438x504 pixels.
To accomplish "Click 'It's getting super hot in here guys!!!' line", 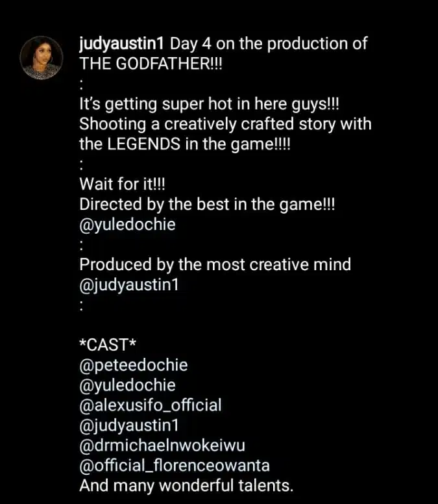I will click(x=209, y=105).
